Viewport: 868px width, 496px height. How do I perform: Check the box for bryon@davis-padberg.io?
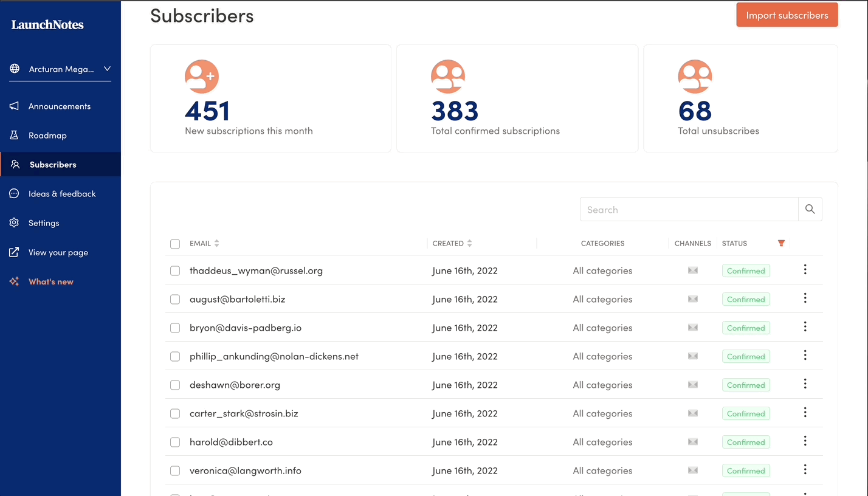(175, 328)
